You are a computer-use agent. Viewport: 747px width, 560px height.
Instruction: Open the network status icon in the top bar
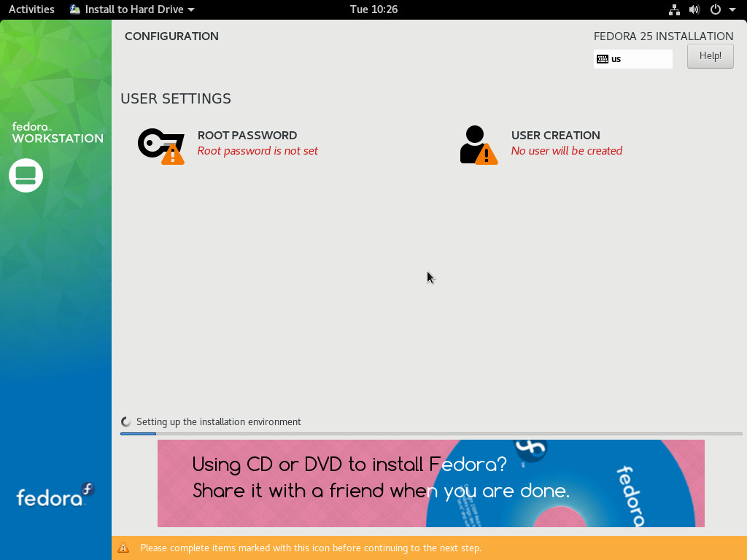pyautogui.click(x=674, y=9)
